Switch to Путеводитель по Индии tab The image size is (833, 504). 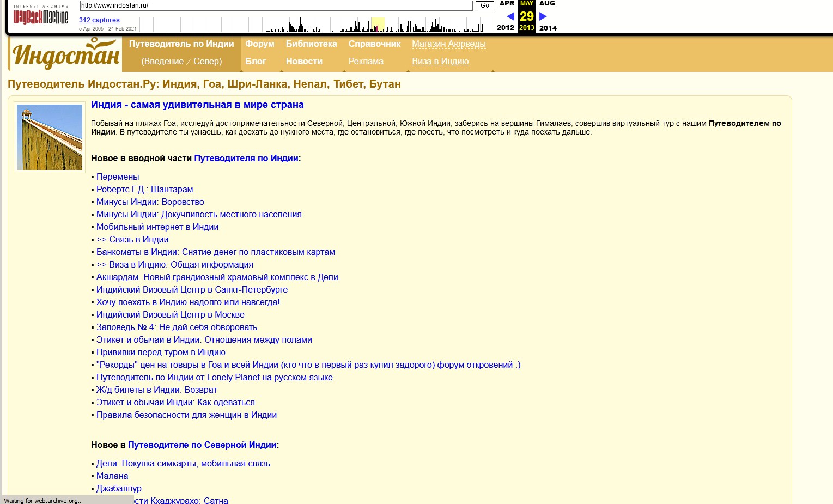pyautogui.click(x=181, y=44)
